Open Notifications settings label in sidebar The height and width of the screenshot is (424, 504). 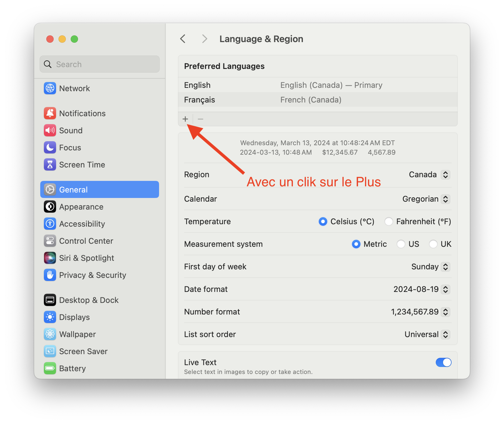coord(83,113)
